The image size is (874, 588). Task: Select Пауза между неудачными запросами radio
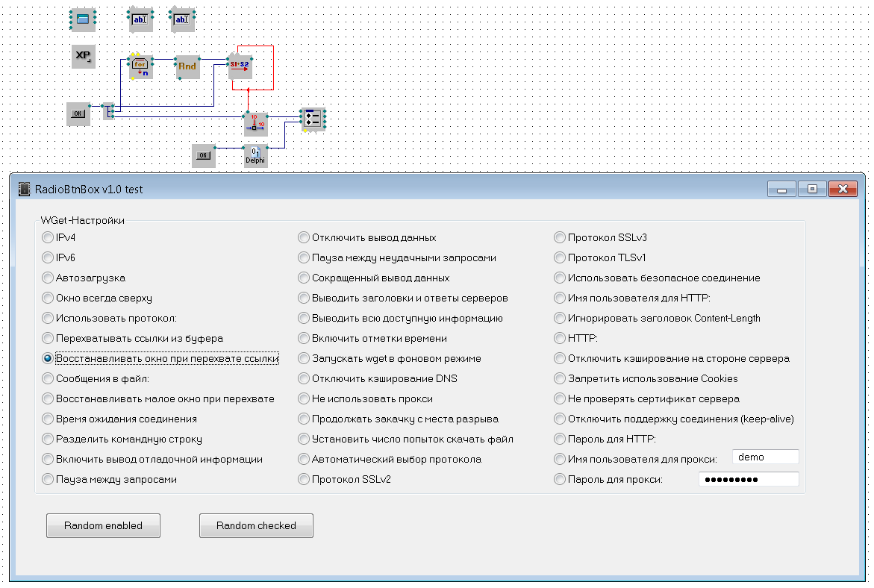397,257
